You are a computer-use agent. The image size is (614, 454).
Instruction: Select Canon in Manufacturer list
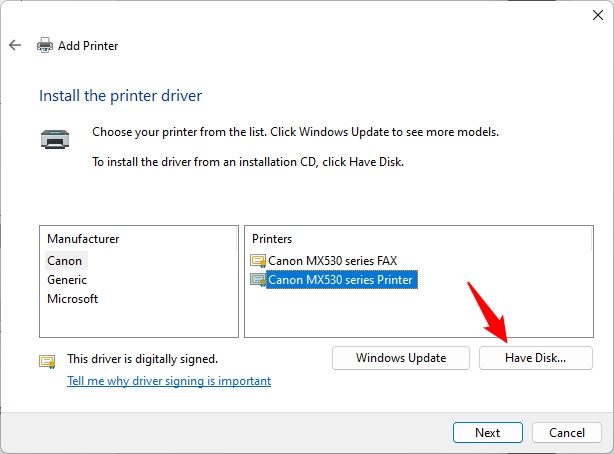[x=65, y=261]
